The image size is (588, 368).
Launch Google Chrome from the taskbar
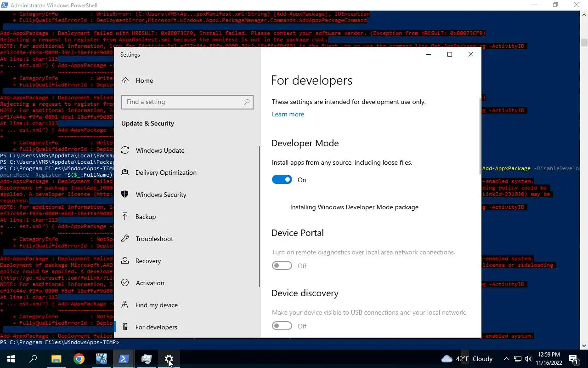[x=79, y=359]
